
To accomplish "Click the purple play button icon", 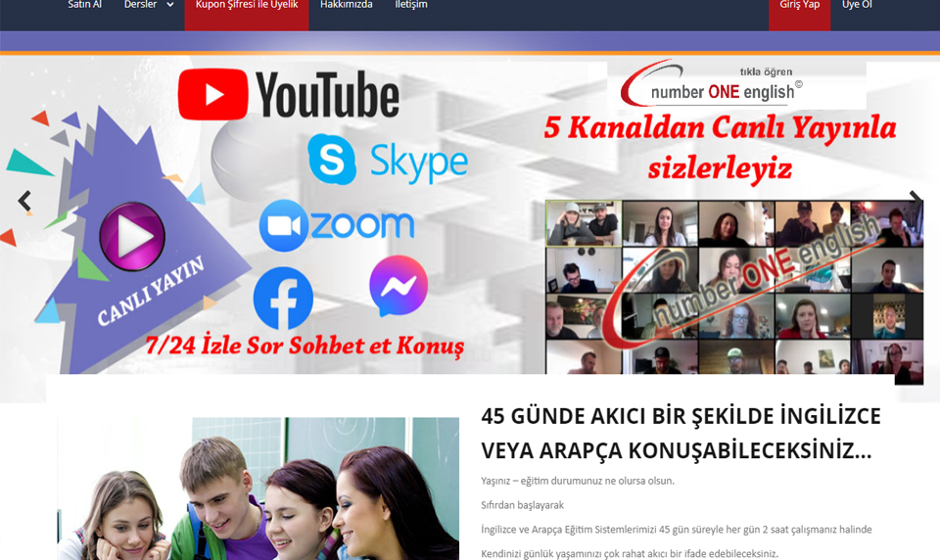I will pos(132,236).
